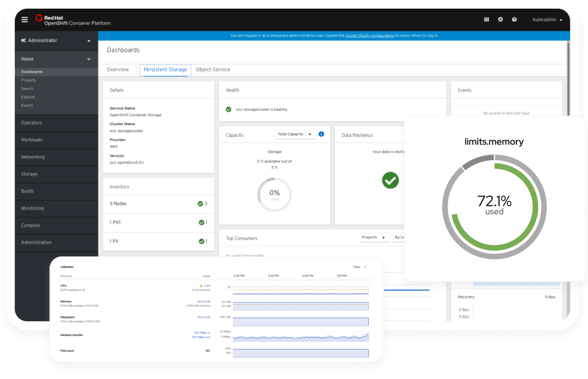Image resolution: width=588 pixels, height=379 pixels.
Task: Click the 3 Nodes status check icon
Action: (200, 204)
